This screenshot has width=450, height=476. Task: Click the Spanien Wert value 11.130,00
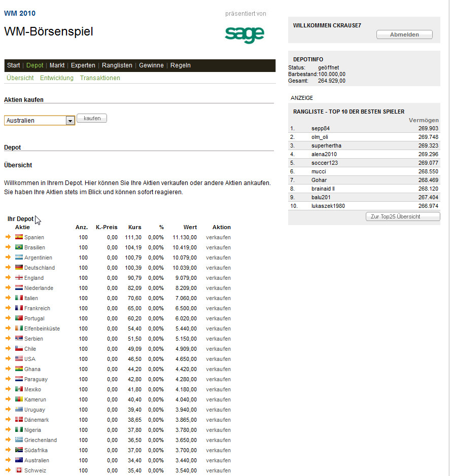click(185, 237)
